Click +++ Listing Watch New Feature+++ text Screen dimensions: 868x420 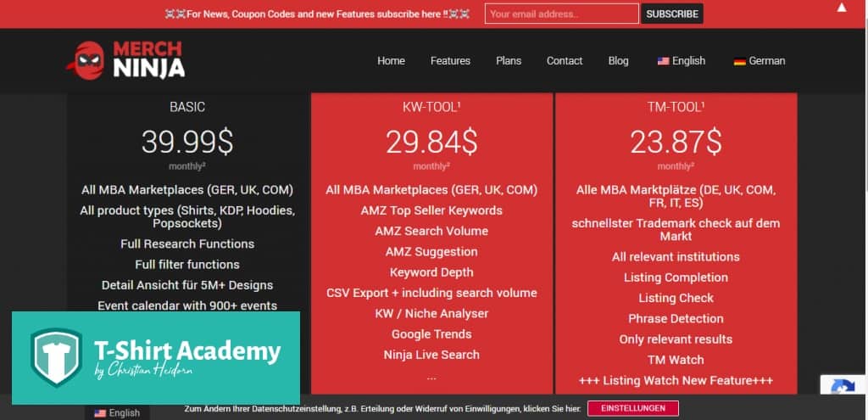coord(676,381)
